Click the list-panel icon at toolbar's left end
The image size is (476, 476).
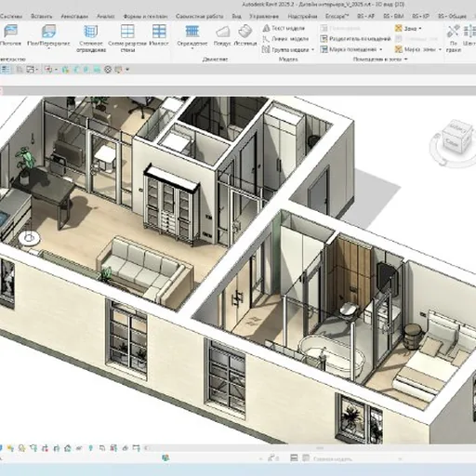[6, 70]
